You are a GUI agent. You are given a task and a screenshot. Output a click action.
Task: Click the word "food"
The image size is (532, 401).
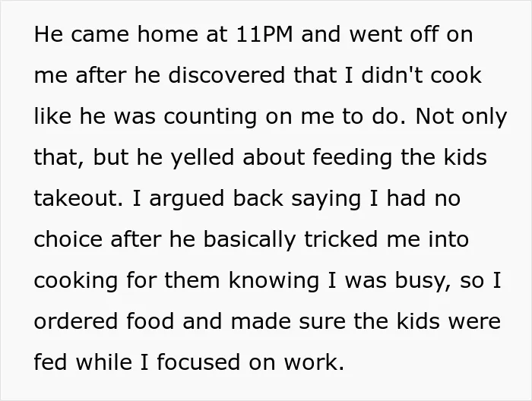(150, 321)
